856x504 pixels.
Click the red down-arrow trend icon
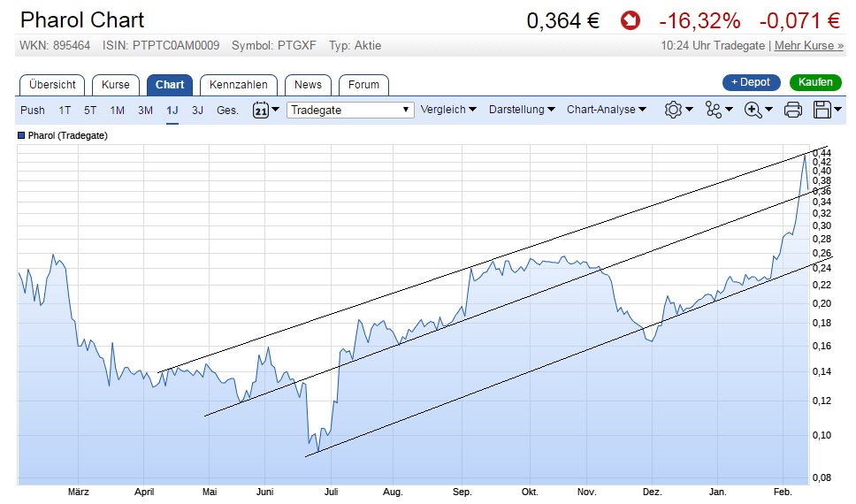(x=630, y=20)
